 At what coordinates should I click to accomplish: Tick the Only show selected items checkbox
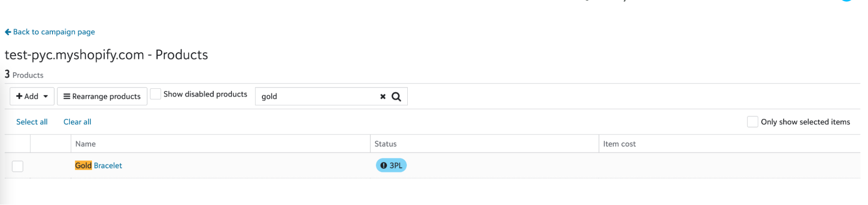tap(752, 122)
